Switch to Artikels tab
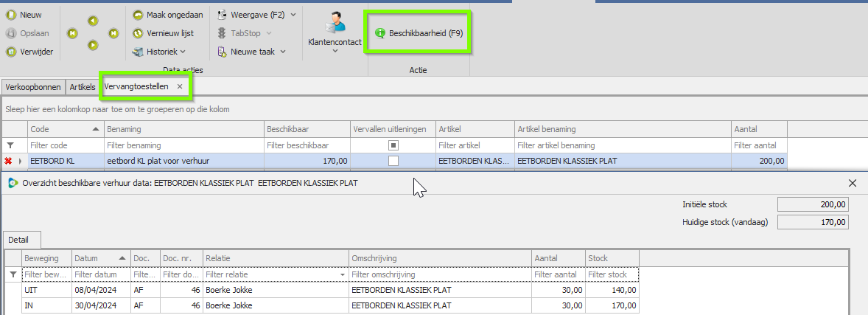This screenshot has height=315, width=868. (x=83, y=87)
